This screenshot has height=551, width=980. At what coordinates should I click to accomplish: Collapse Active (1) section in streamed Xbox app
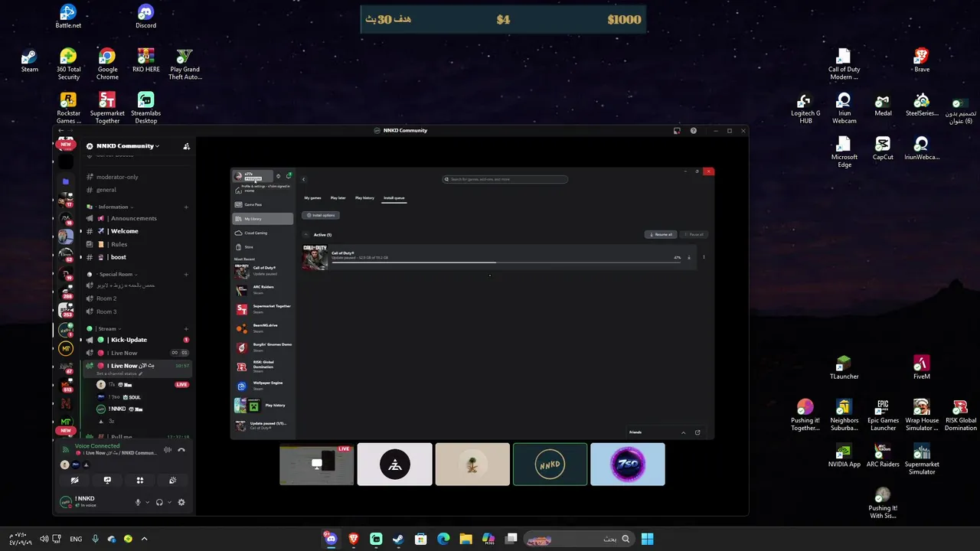coord(306,234)
